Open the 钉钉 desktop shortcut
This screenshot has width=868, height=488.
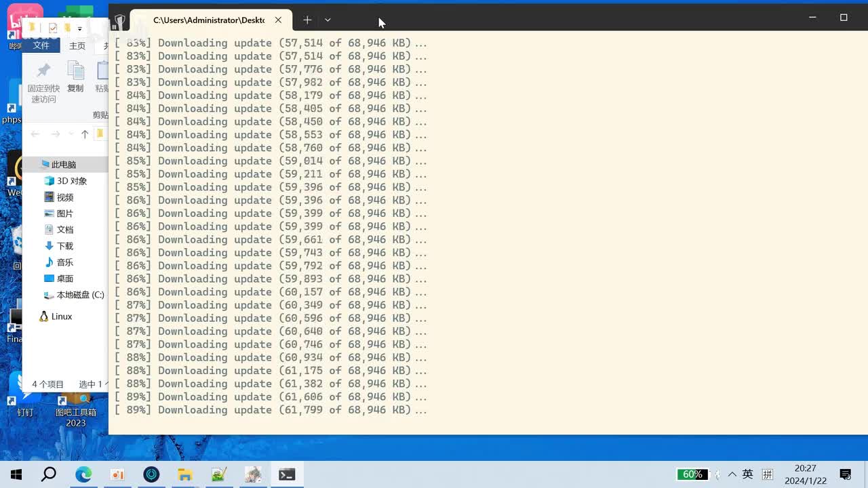25,395
